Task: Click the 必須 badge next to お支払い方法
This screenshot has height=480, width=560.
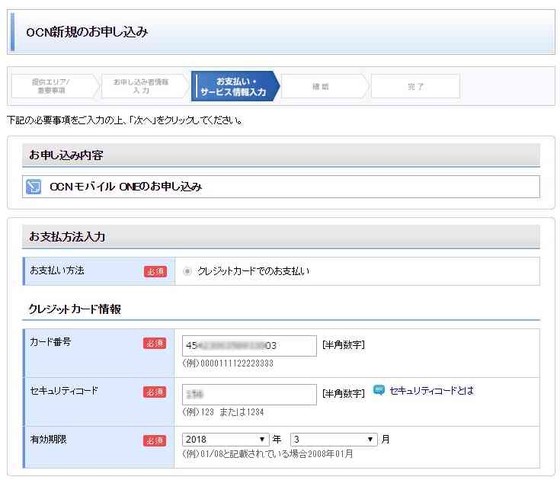Action: click(x=155, y=271)
